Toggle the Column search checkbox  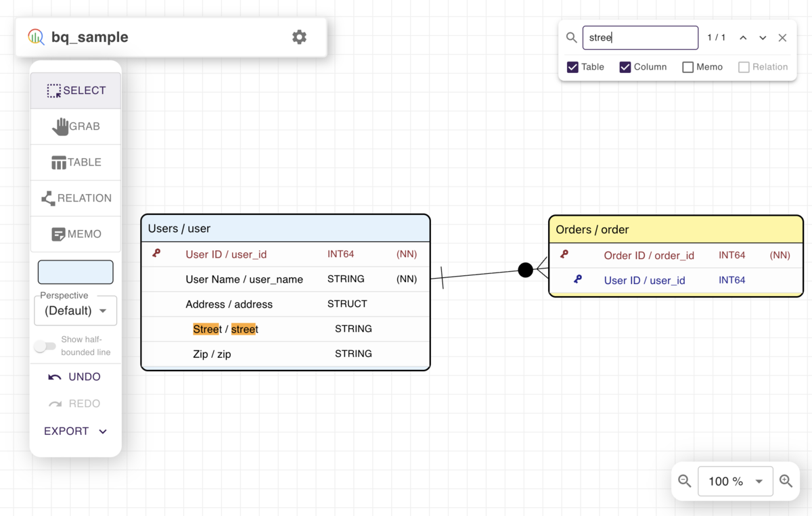pos(625,67)
